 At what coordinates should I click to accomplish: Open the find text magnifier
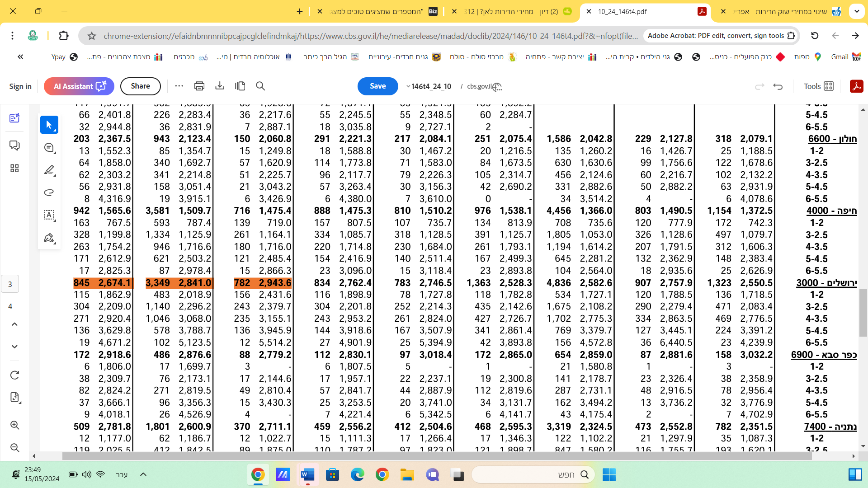(x=260, y=86)
